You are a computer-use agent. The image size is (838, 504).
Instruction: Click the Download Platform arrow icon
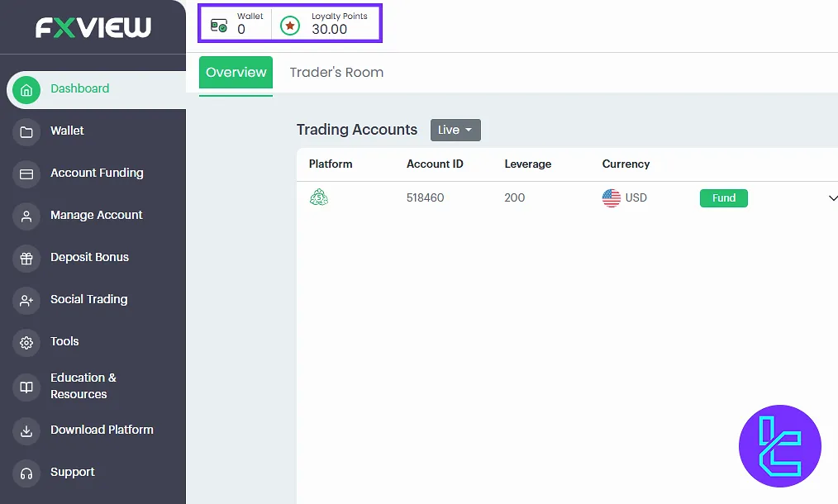click(x=26, y=430)
